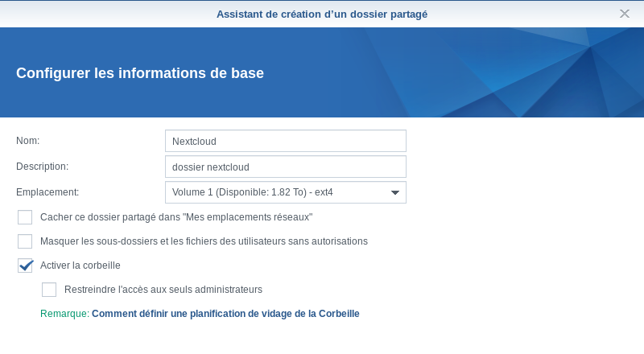The height and width of the screenshot is (354, 644).
Task: Click the "Cacher ce dossier partagé" label text
Action: pyautogui.click(x=175, y=217)
